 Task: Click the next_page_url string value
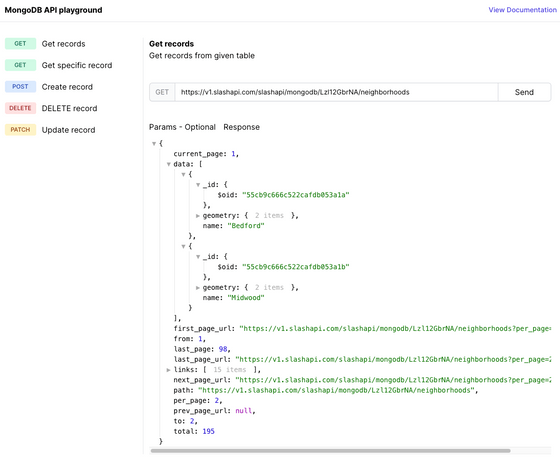point(393,380)
